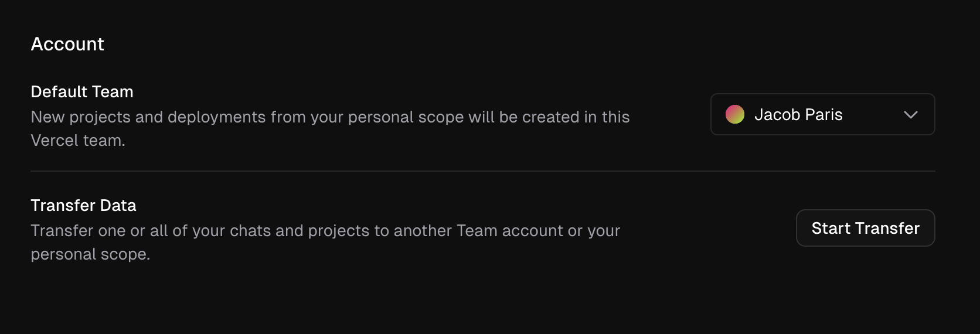The height and width of the screenshot is (334, 980).
Task: Click the Transfer Data label
Action: [x=83, y=206]
